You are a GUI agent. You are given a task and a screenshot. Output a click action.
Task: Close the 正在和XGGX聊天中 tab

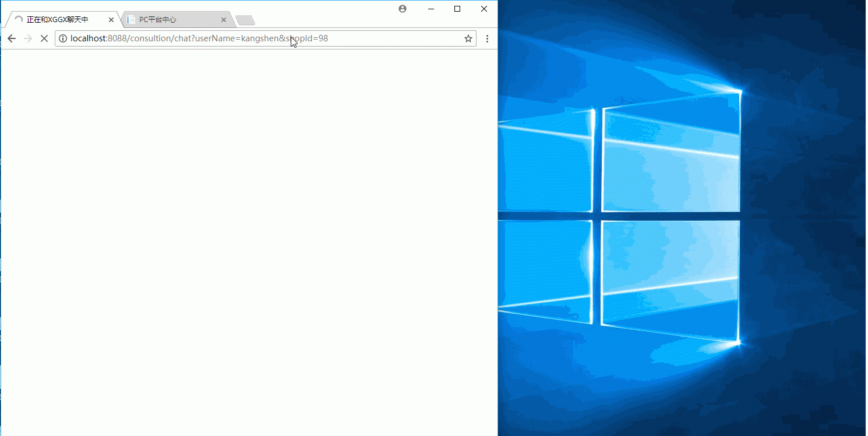click(x=111, y=20)
